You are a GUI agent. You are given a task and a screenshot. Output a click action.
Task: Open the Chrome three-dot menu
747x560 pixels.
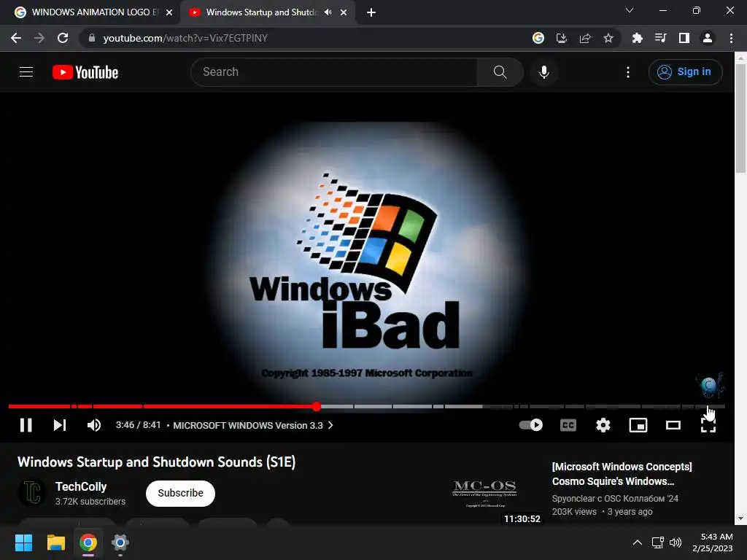click(731, 38)
